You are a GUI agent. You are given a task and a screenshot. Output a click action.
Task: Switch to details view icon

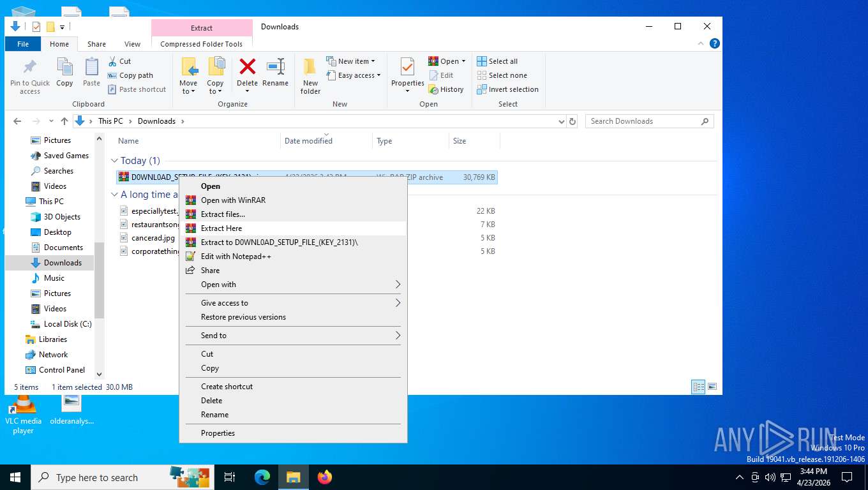pyautogui.click(x=699, y=387)
